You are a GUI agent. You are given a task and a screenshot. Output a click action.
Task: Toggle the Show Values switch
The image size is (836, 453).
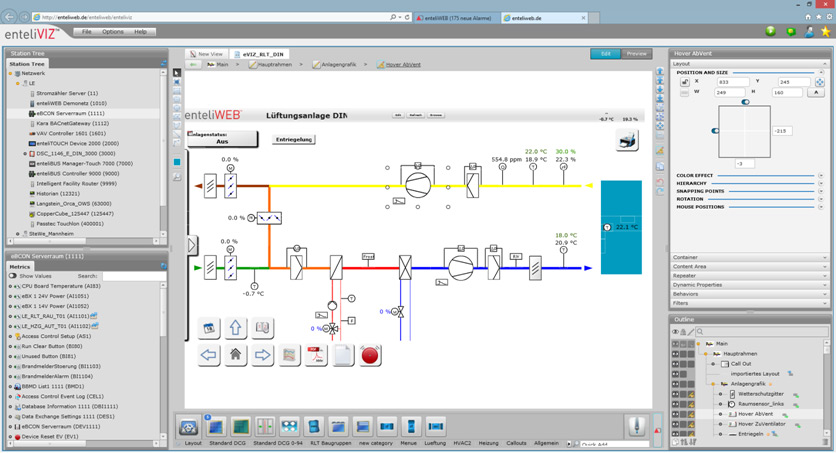coord(13,276)
